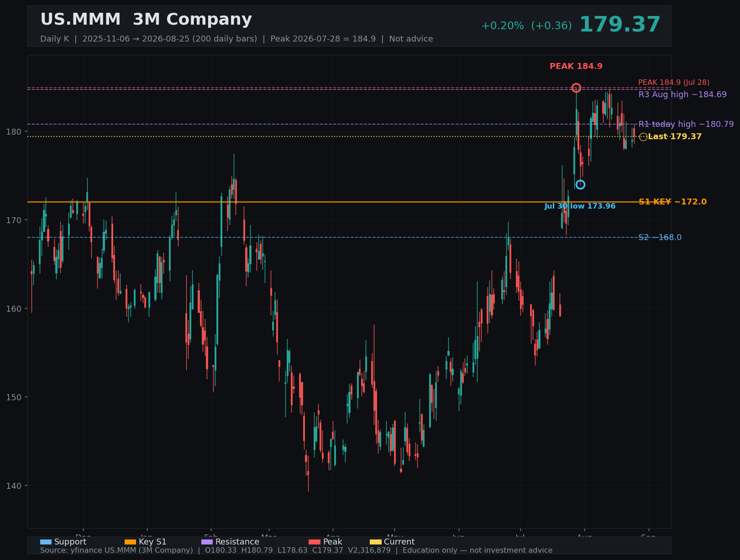Click the yfinance source footer text

coord(296,550)
